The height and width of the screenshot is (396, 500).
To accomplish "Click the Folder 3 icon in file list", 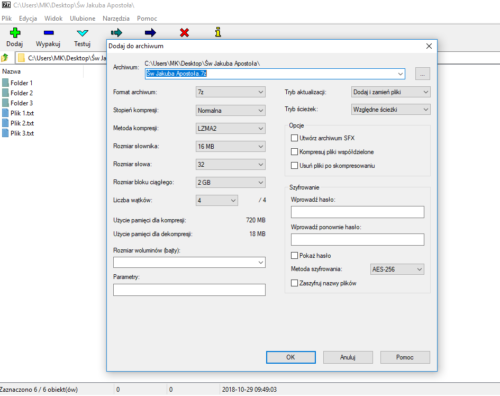I will (5, 103).
